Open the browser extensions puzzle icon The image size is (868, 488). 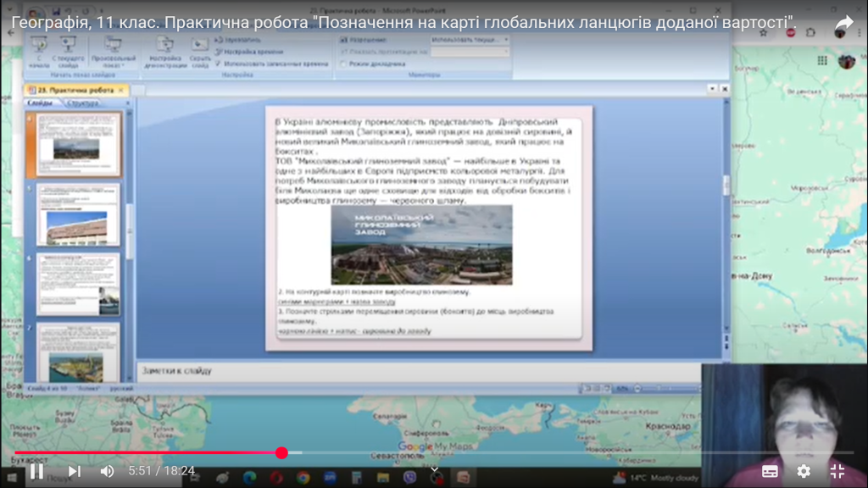coord(811,33)
